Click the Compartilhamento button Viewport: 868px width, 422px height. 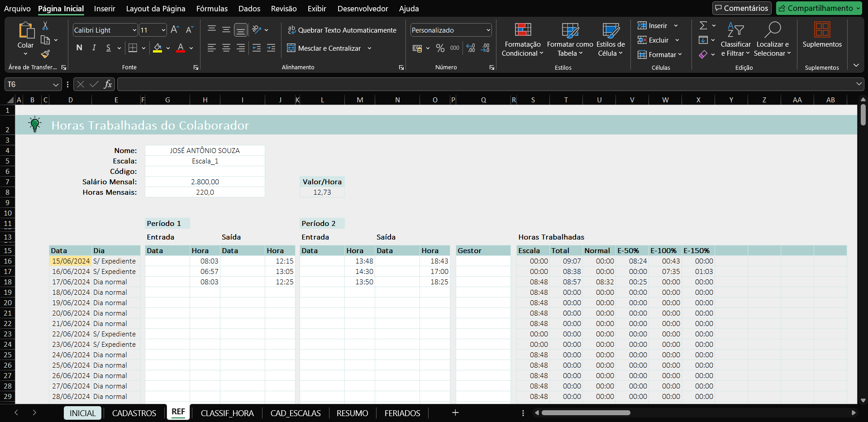[818, 8]
